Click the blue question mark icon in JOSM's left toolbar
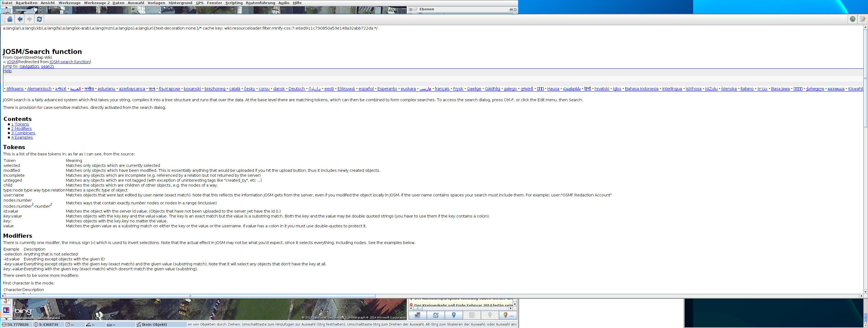The width and height of the screenshot is (868, 328). (x=6, y=310)
